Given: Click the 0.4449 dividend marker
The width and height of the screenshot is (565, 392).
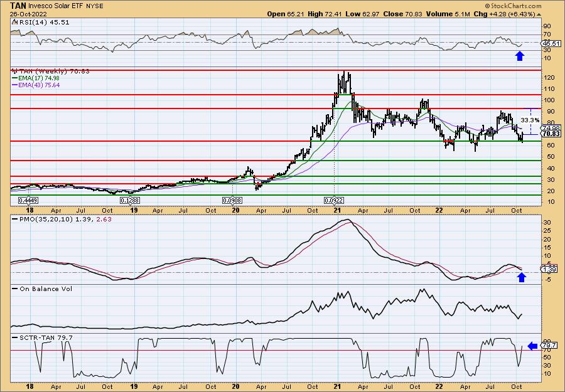Looking at the screenshot, I should coord(28,200).
